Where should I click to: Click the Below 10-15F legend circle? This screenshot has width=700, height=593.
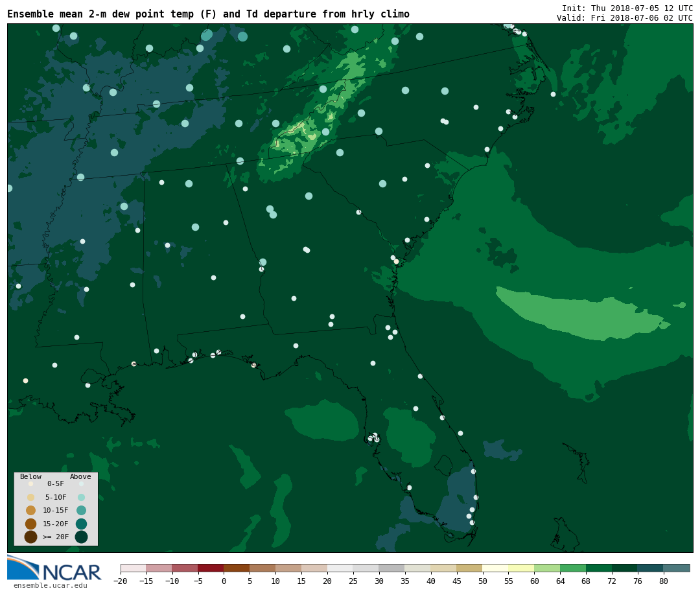click(31, 510)
